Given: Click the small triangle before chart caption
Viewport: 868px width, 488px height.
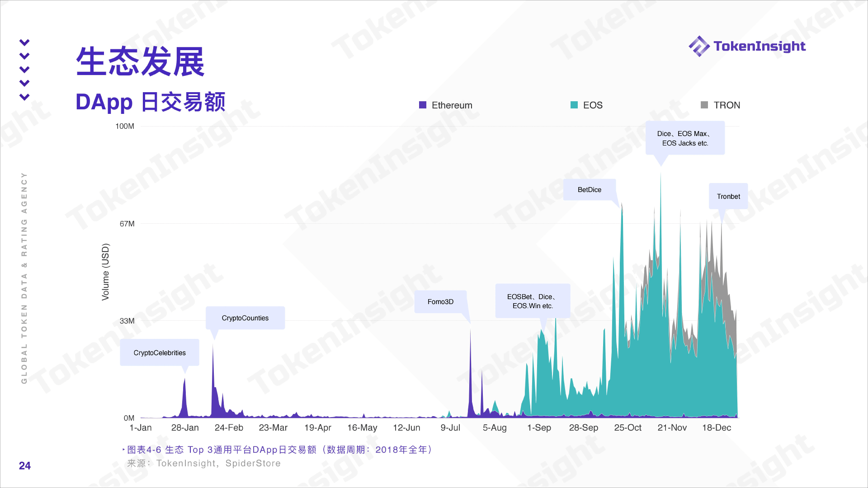Looking at the screenshot, I should (123, 450).
